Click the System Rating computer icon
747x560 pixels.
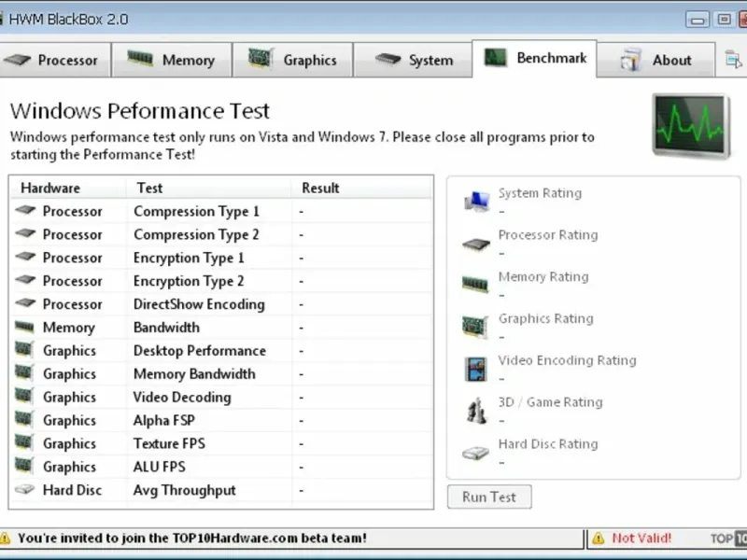pos(476,201)
